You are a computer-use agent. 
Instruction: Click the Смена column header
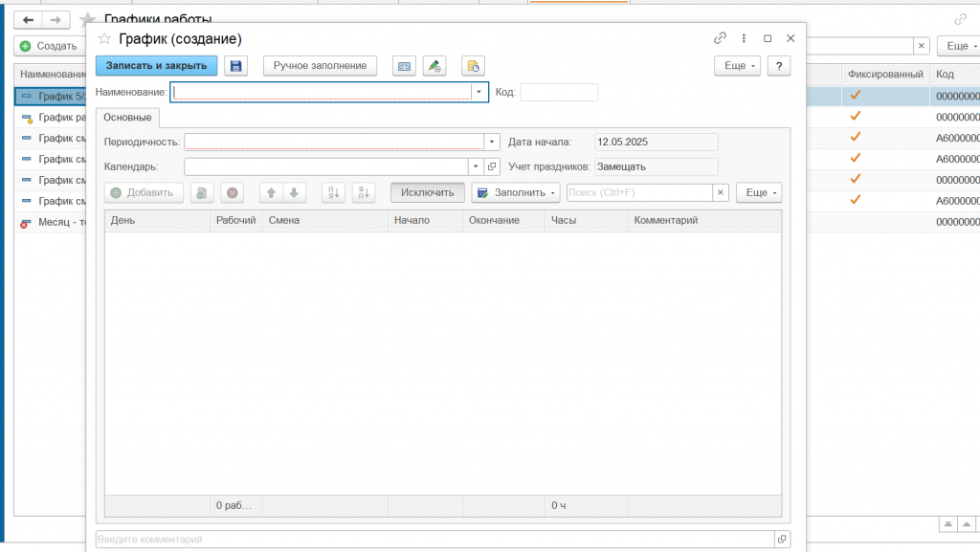[x=323, y=220]
